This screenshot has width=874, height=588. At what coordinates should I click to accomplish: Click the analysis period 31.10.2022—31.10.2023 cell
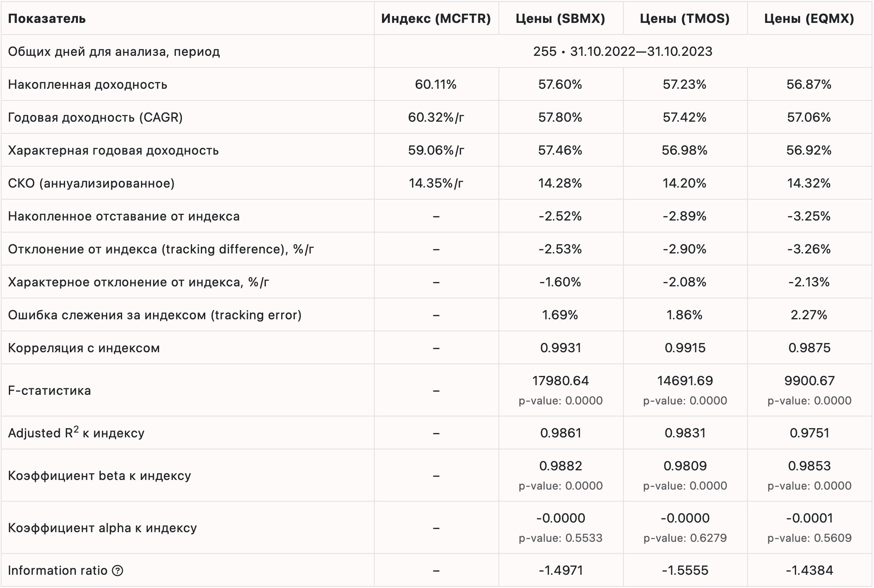click(x=623, y=51)
